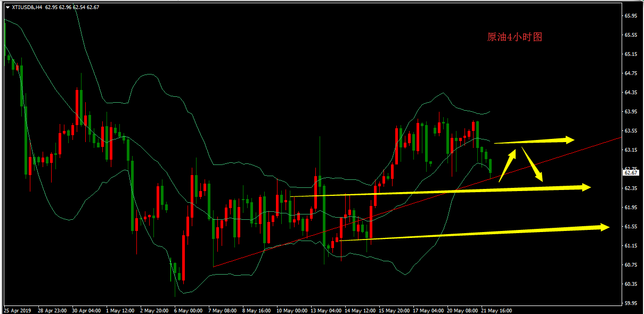Click the 61.55 price axis label
Screen dimensions: 644x314
coord(631,227)
